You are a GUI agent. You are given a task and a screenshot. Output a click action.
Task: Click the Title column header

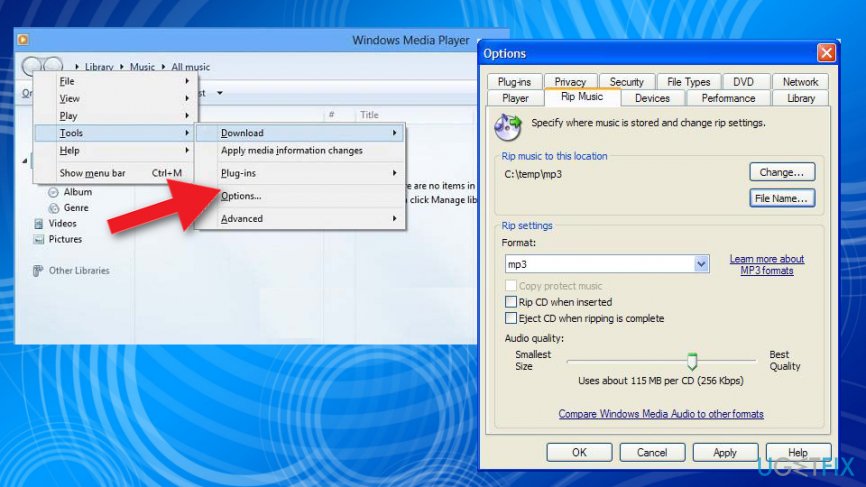(369, 115)
